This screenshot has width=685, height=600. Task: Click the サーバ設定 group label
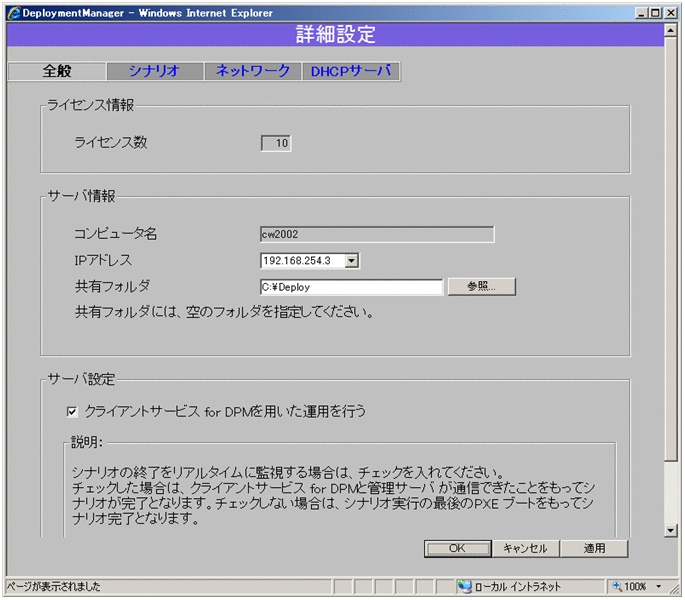tap(81, 379)
